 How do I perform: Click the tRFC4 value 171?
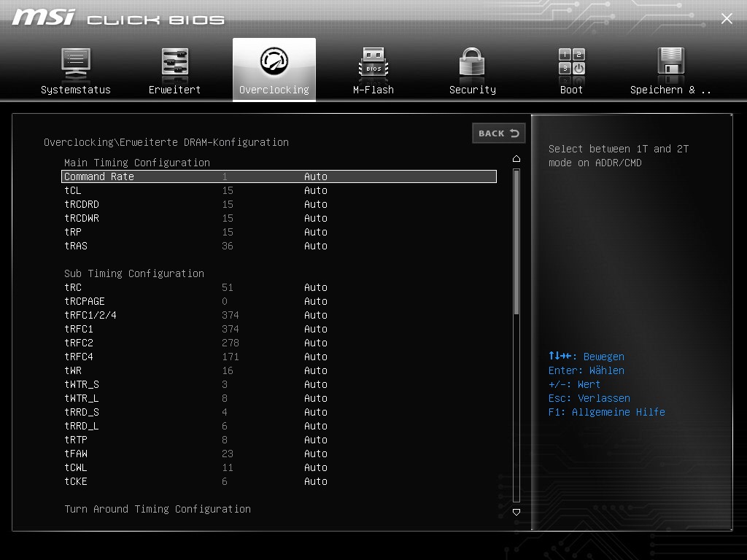230,357
